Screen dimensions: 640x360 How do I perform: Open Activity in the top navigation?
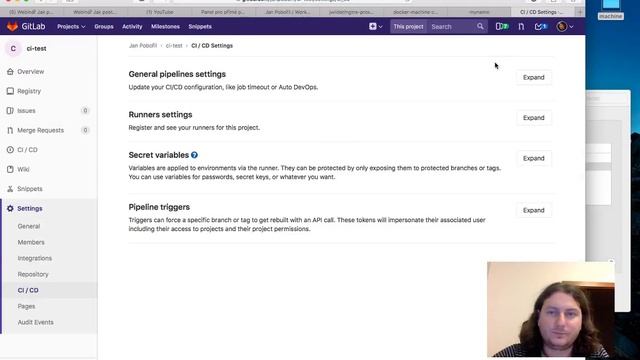(132, 27)
